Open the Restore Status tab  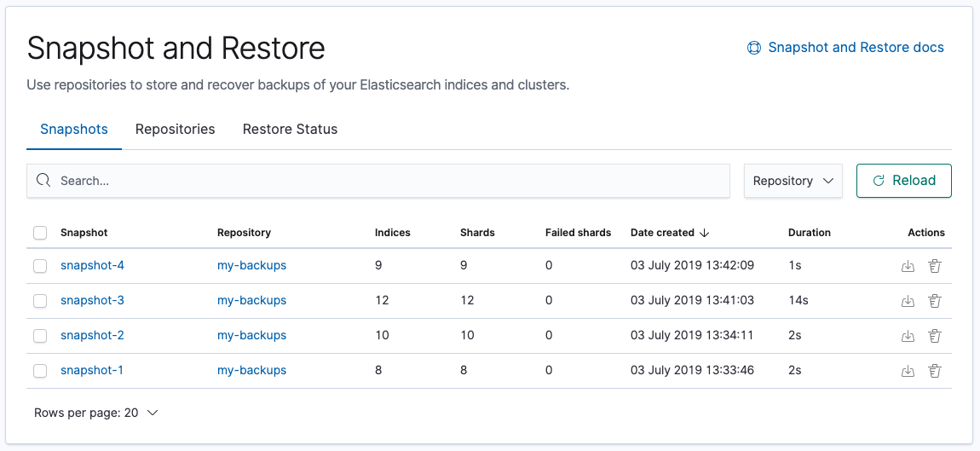click(290, 130)
